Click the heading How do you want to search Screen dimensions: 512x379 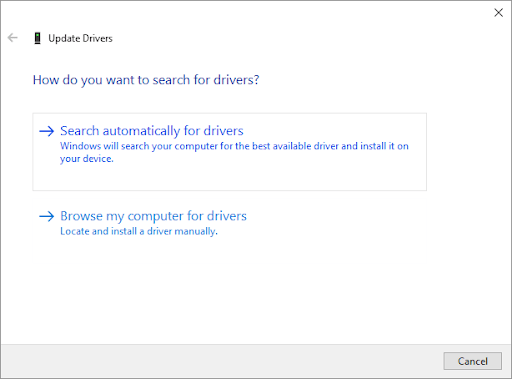click(146, 80)
